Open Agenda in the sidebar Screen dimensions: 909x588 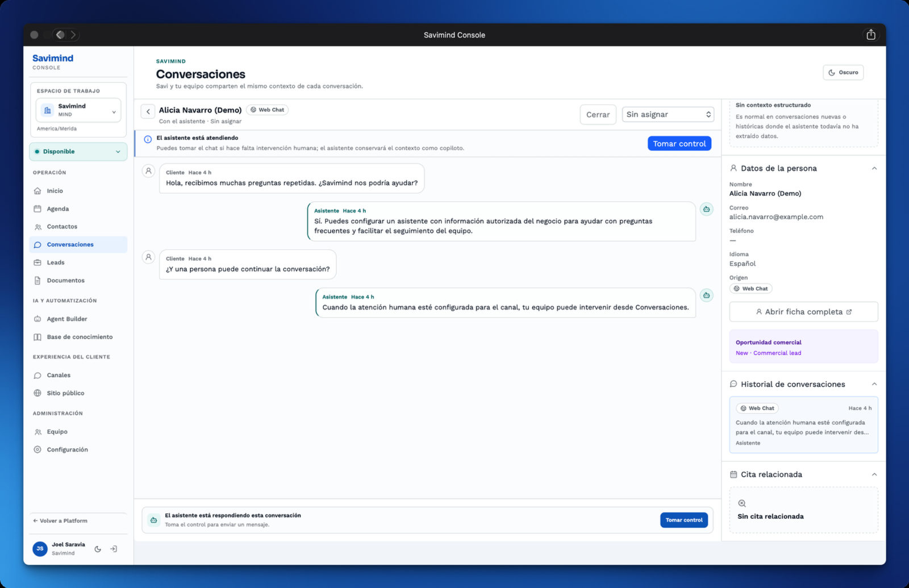pos(78,208)
